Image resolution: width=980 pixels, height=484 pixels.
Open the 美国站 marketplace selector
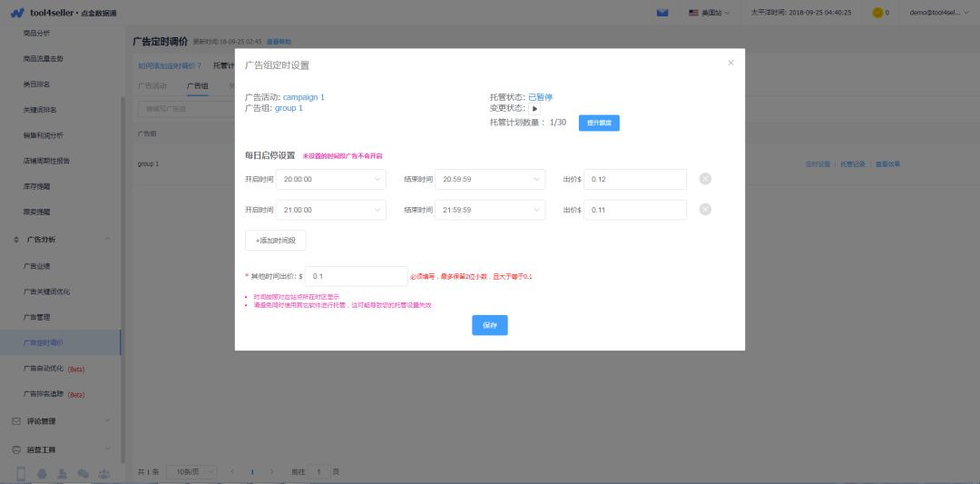709,13
